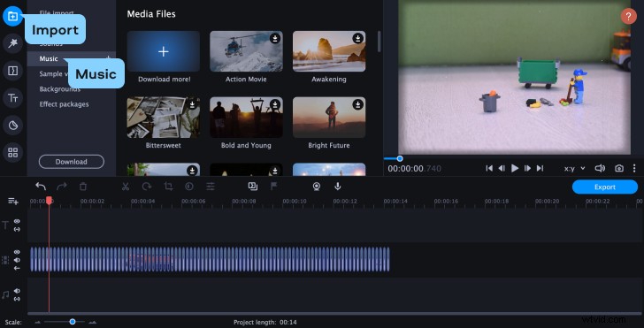644x328 pixels.
Task: Open the Import tab in the sidebar
Action: click(12, 17)
